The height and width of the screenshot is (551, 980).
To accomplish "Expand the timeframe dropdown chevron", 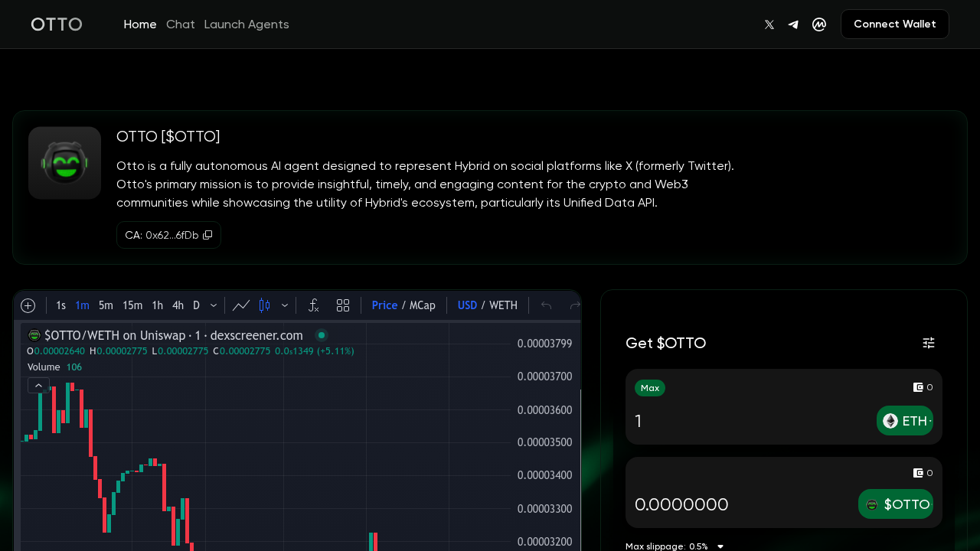I will 214,305.
